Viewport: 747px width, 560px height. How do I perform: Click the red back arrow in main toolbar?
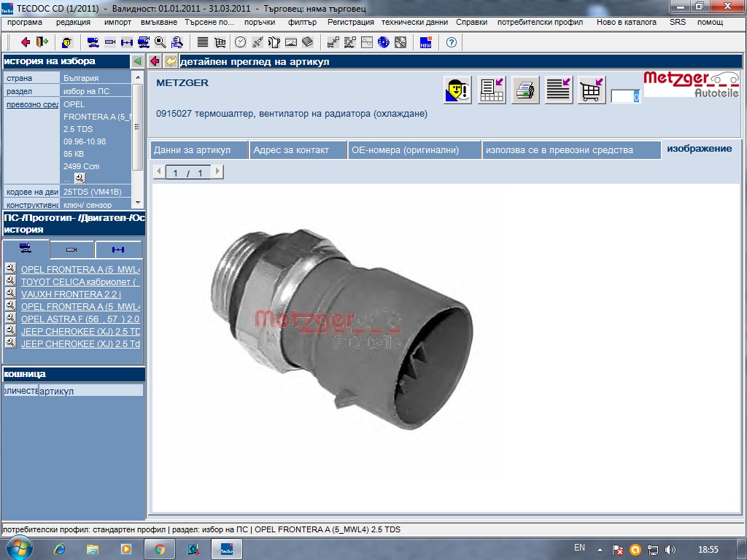26,42
